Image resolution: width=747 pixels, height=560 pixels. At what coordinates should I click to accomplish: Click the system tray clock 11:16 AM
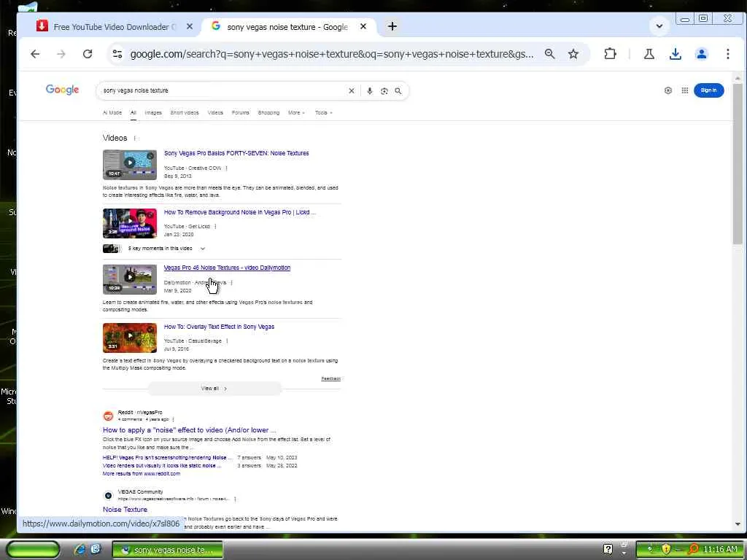point(720,550)
